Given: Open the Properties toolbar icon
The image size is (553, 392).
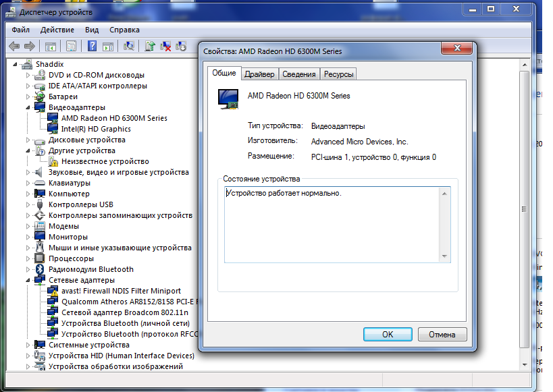Looking at the screenshot, I should pyautogui.click(x=72, y=46).
